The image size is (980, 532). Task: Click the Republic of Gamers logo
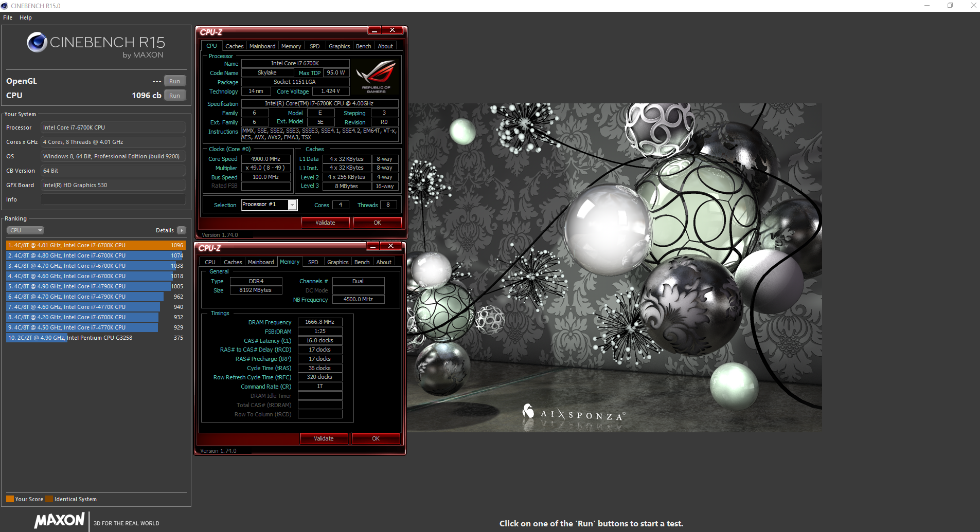pos(376,76)
